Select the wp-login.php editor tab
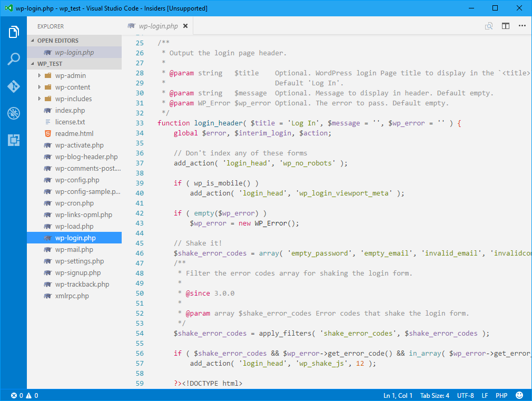This screenshot has height=401, width=532. 158,26
